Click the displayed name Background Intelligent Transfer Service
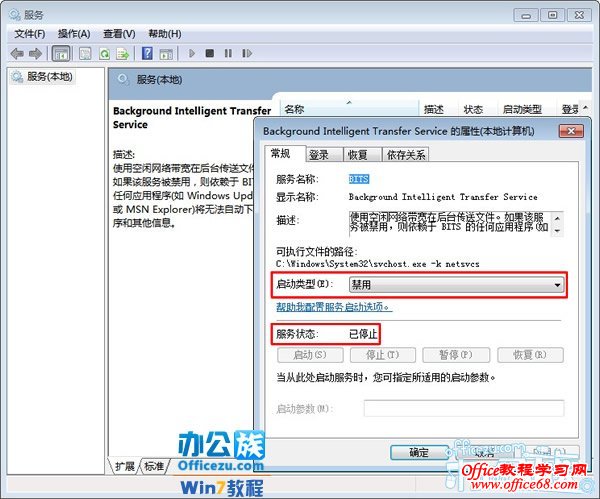 pos(443,197)
